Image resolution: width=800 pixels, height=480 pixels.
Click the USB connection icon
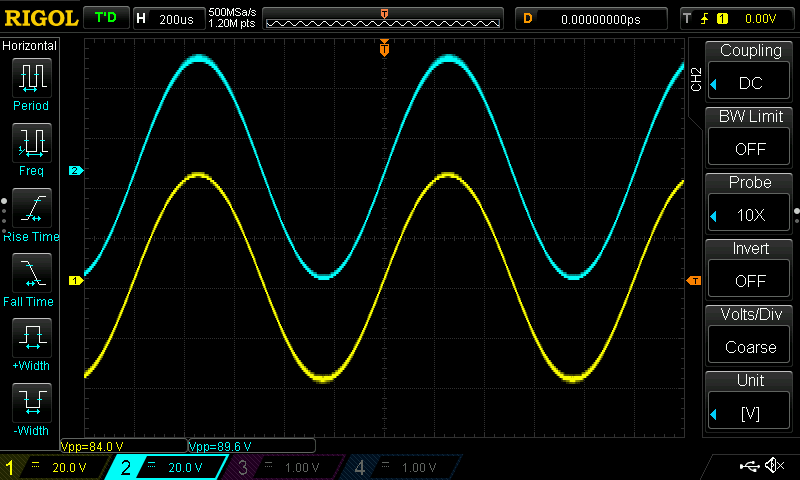click(x=749, y=465)
